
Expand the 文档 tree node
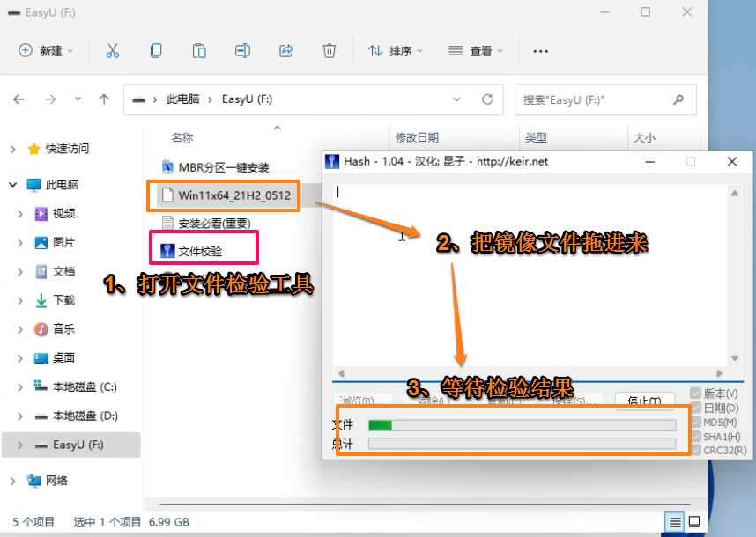pos(20,272)
